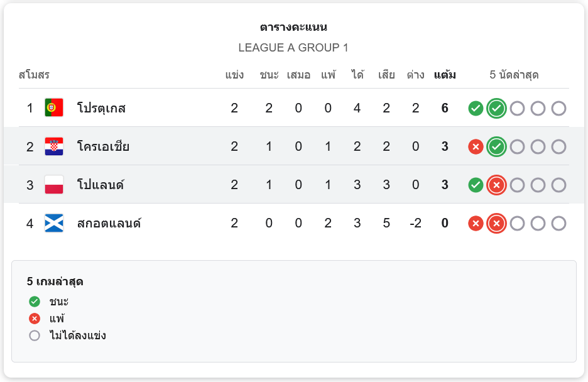This screenshot has width=588, height=382.
Task: Click Poland's highlighted latest loss icon
Action: [x=496, y=185]
